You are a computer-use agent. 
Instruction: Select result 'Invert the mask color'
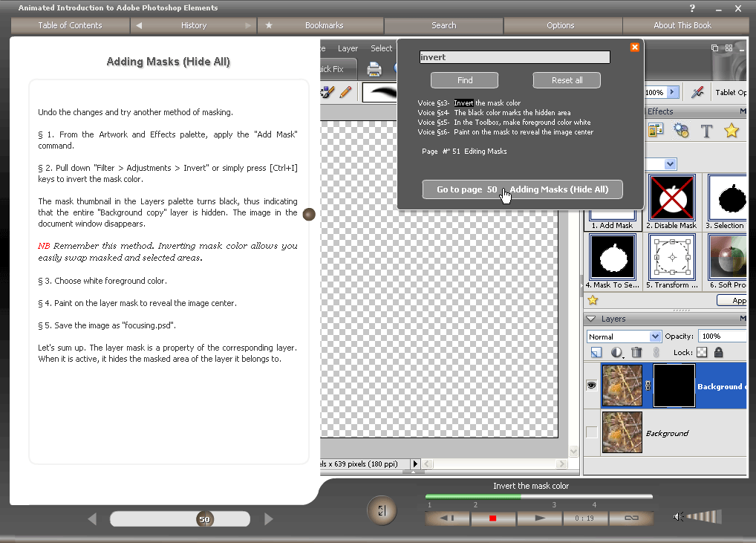(487, 103)
